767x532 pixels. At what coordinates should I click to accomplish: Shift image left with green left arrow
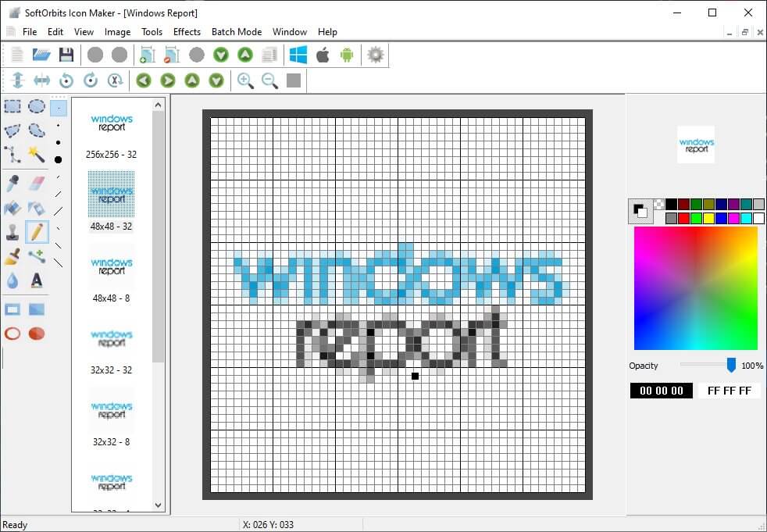pos(143,80)
